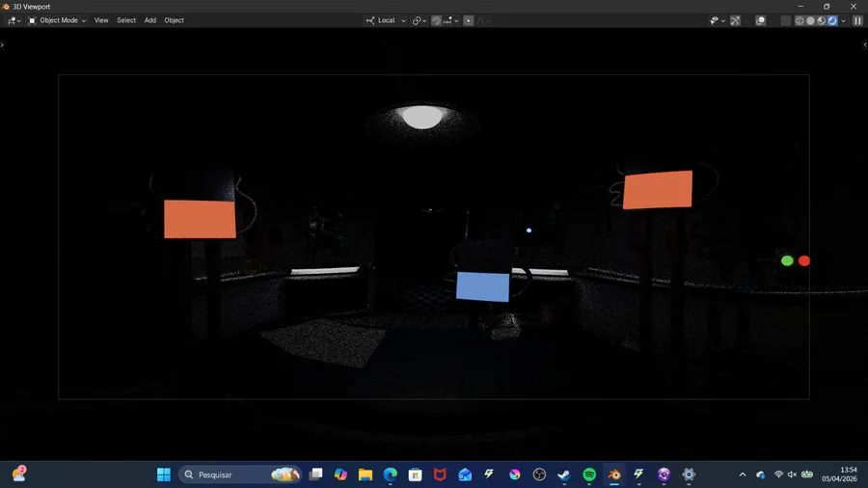Open the Object Mode dropdown
868x488 pixels.
click(x=57, y=20)
